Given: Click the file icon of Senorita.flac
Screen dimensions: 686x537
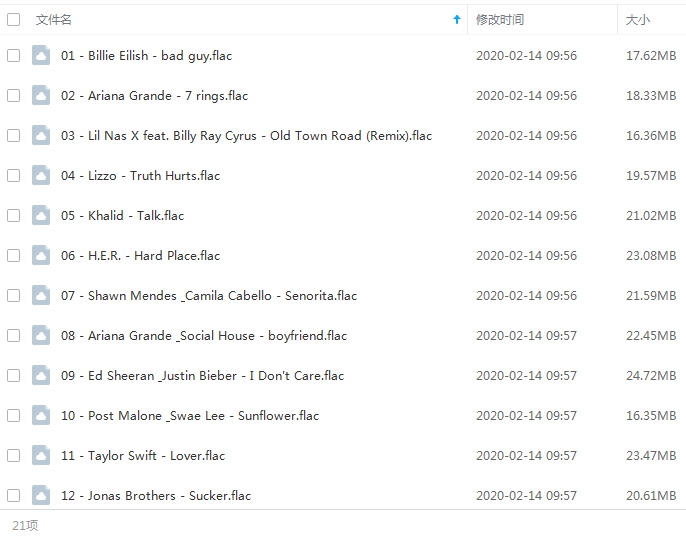Looking at the screenshot, I should [x=41, y=295].
